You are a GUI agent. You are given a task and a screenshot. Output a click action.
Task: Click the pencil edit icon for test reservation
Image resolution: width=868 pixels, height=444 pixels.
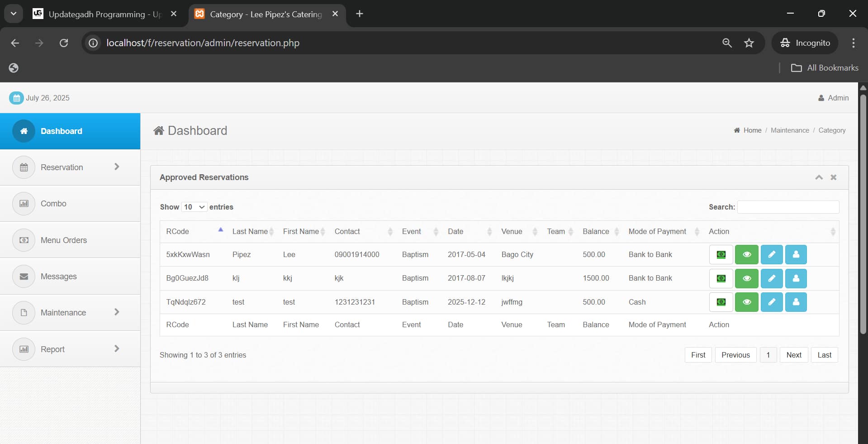(x=772, y=302)
